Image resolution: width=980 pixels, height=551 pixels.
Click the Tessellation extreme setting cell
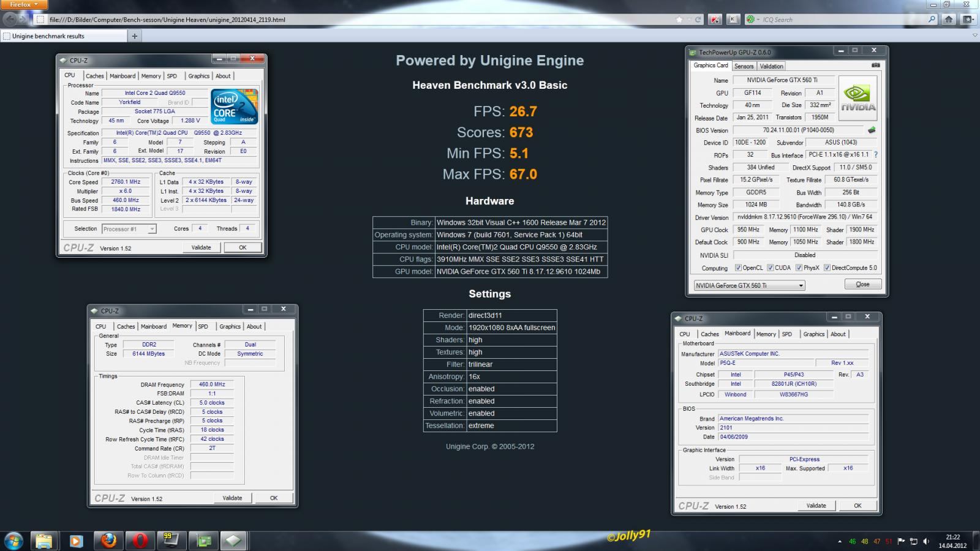pyautogui.click(x=511, y=425)
